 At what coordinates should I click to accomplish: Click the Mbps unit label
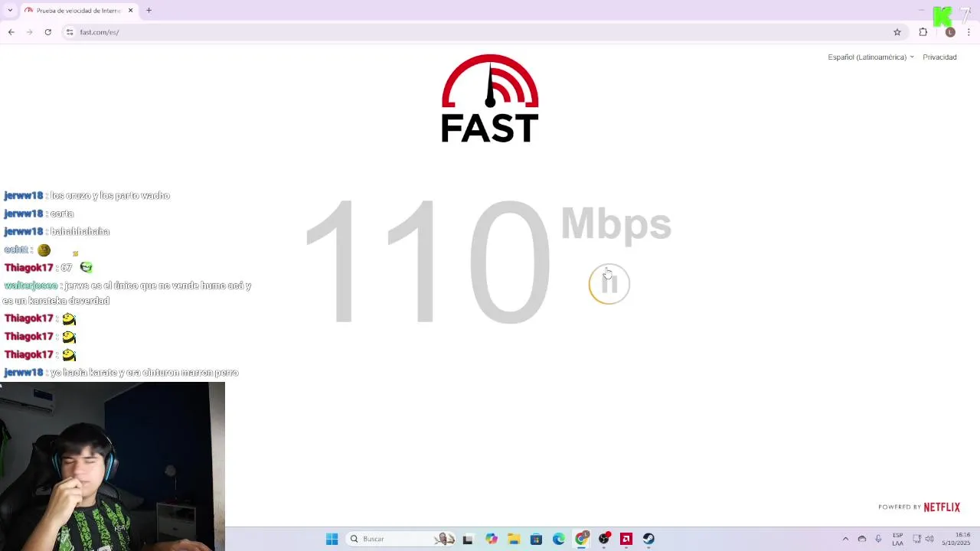[x=616, y=223]
